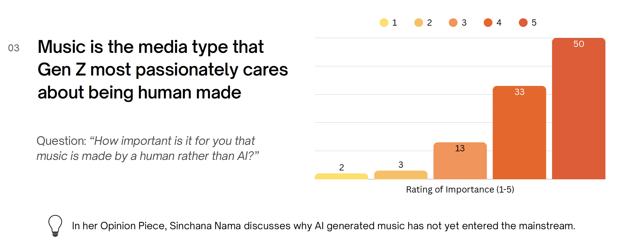The image size is (644, 240).
Task: Click the slide number 03
Action: tap(14, 48)
